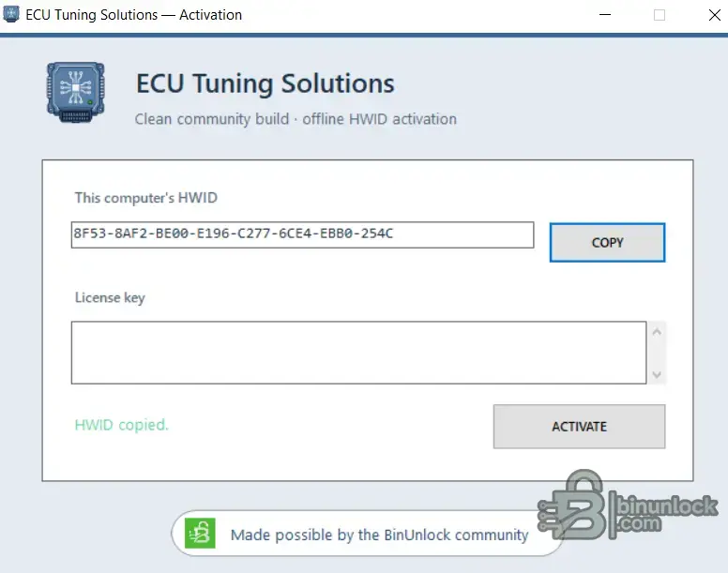Minimize the Activation window

click(605, 15)
